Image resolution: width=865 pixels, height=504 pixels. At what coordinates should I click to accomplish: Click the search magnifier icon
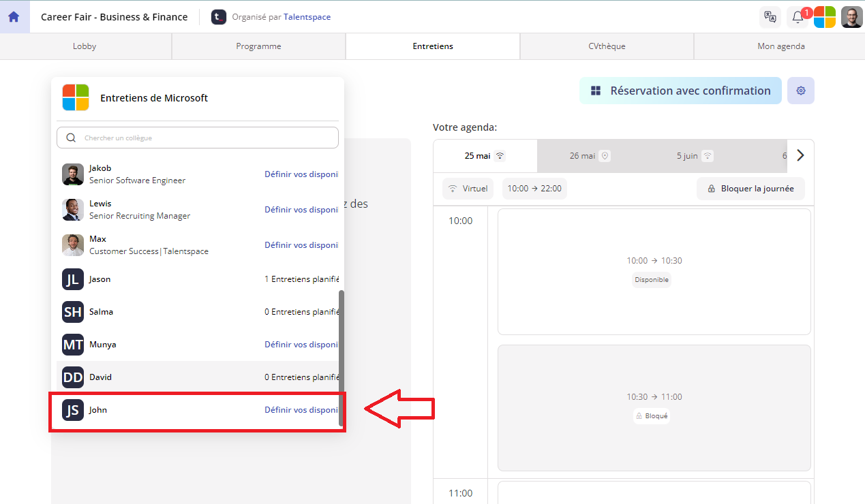pos(71,138)
